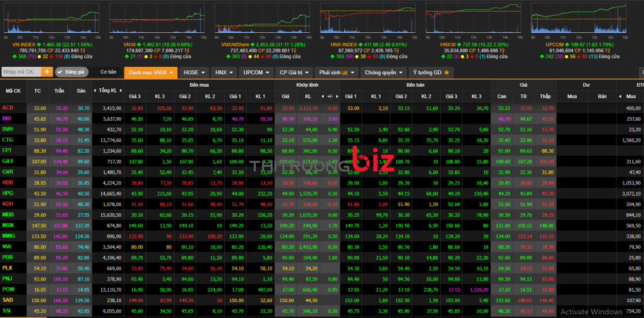Click the Trần column header
Image resolution: width=644 pixels, height=318 pixels.
pos(59,90)
